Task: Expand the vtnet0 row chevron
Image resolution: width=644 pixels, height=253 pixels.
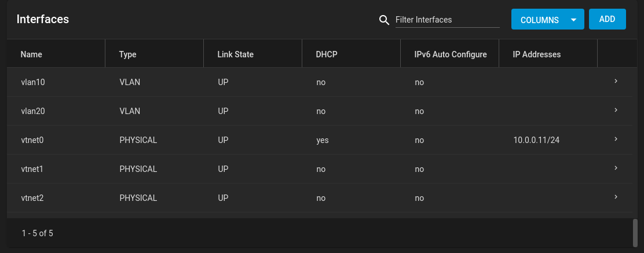Action: click(616, 139)
